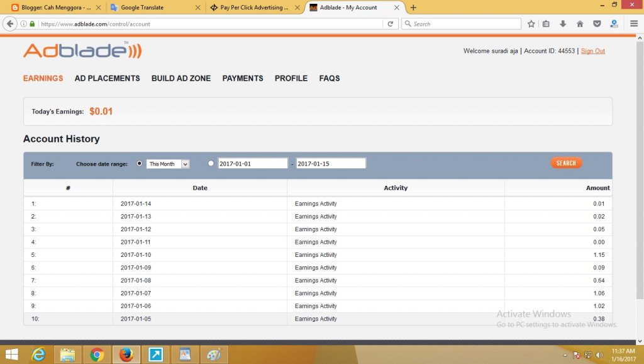
Task: Click the end date field 2017-01-15
Action: (x=331, y=163)
